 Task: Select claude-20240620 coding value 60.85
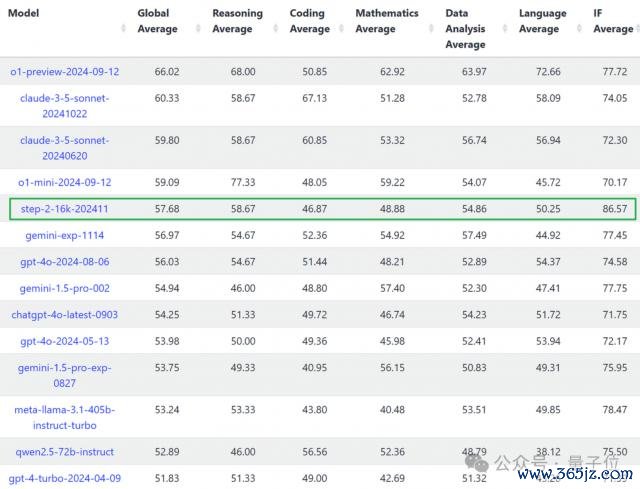click(x=315, y=140)
